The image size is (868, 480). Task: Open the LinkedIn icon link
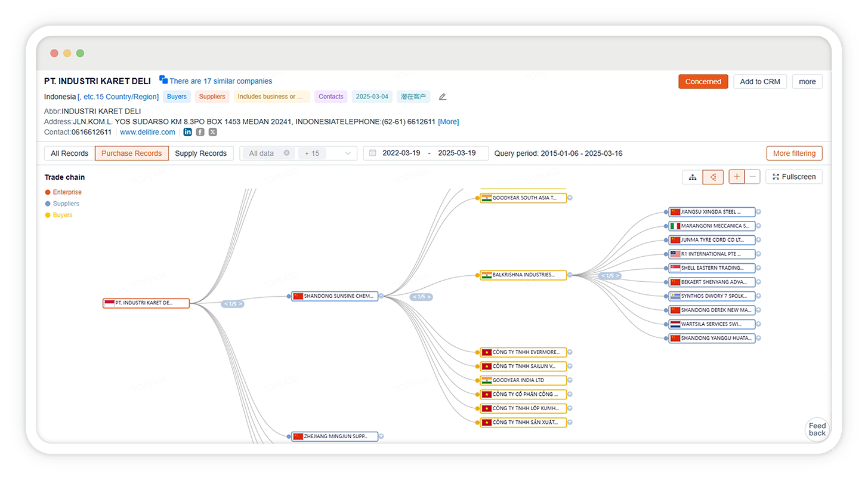click(x=188, y=132)
